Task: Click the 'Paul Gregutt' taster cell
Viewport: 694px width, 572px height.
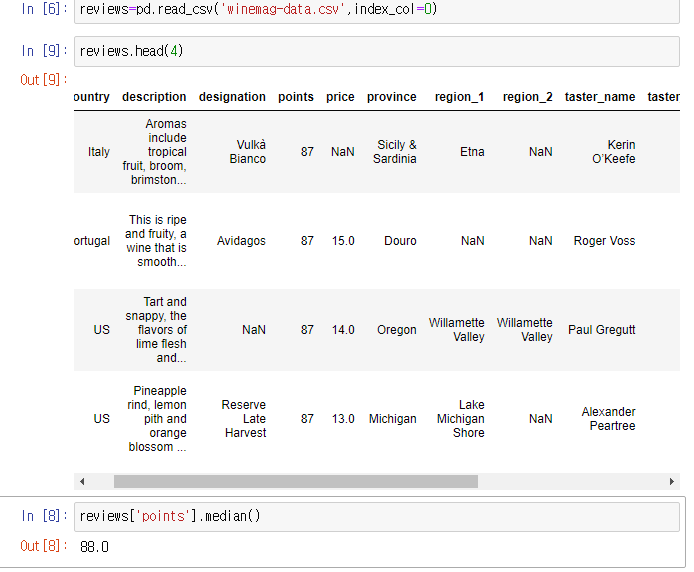Action: tap(601, 330)
